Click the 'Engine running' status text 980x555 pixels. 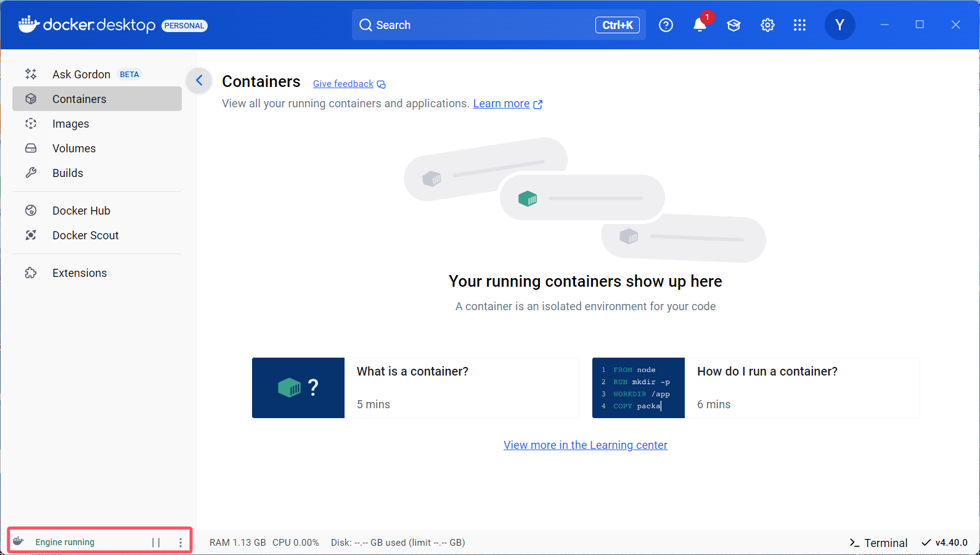(65, 542)
